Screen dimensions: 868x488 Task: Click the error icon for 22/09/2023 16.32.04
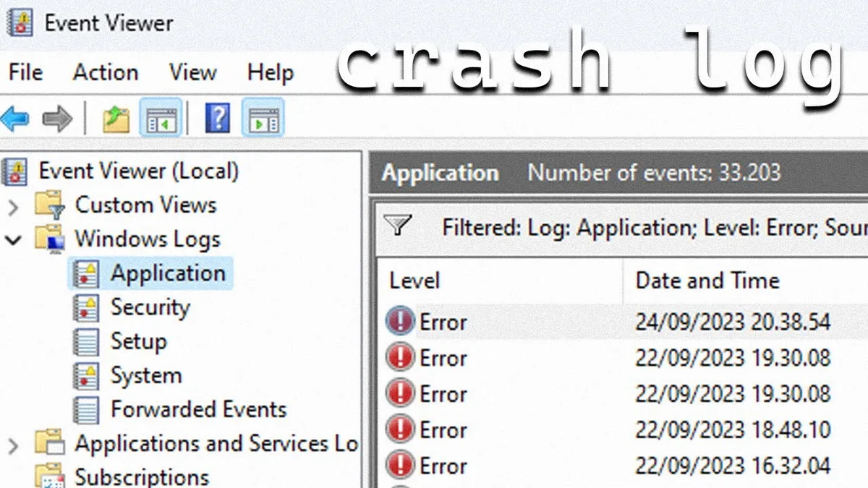[x=401, y=464]
